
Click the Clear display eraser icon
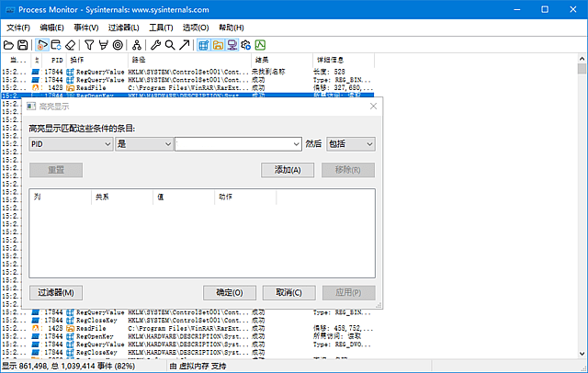click(x=71, y=45)
